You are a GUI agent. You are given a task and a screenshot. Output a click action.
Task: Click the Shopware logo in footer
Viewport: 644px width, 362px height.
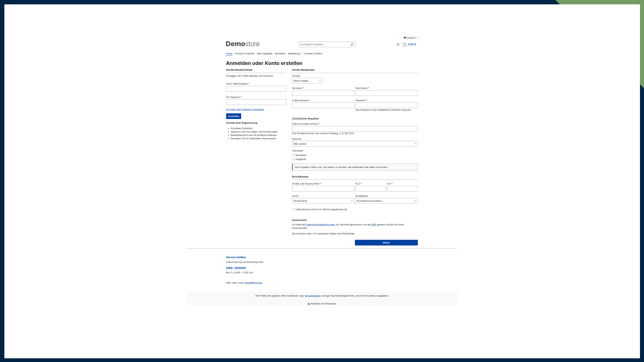[309, 304]
